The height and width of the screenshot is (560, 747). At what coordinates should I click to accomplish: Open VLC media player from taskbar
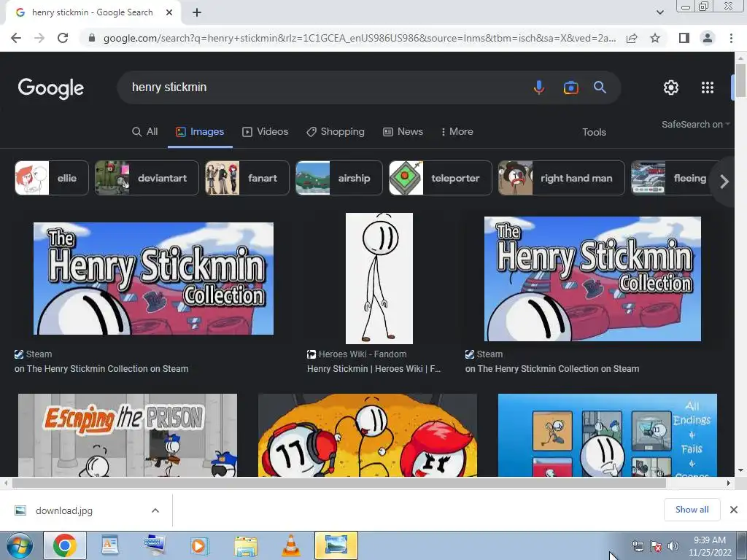tap(290, 545)
